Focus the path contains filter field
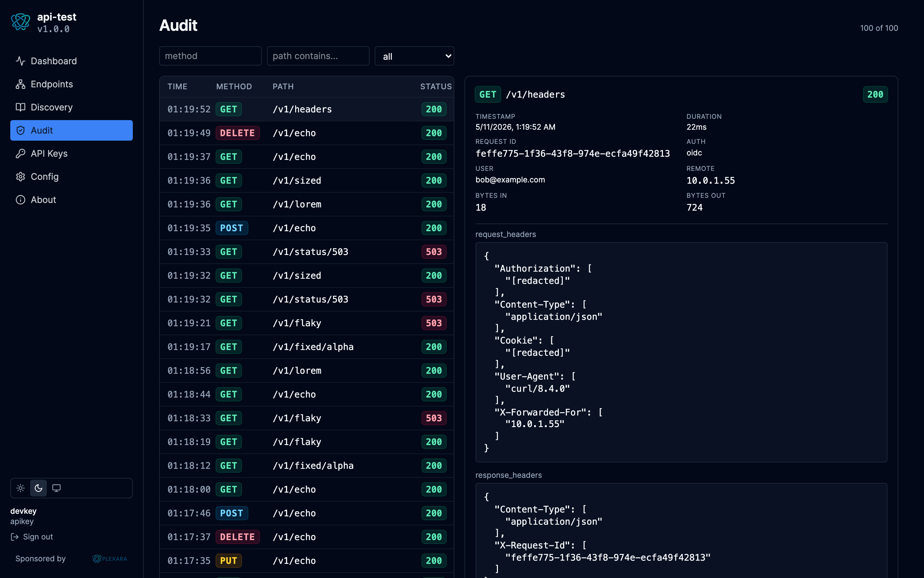 tap(318, 56)
